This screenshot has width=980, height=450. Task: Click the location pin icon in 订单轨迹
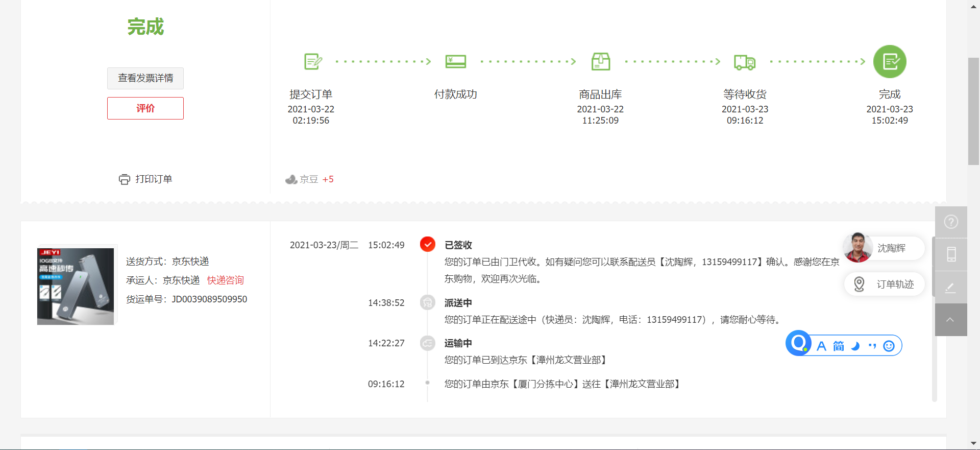(859, 284)
